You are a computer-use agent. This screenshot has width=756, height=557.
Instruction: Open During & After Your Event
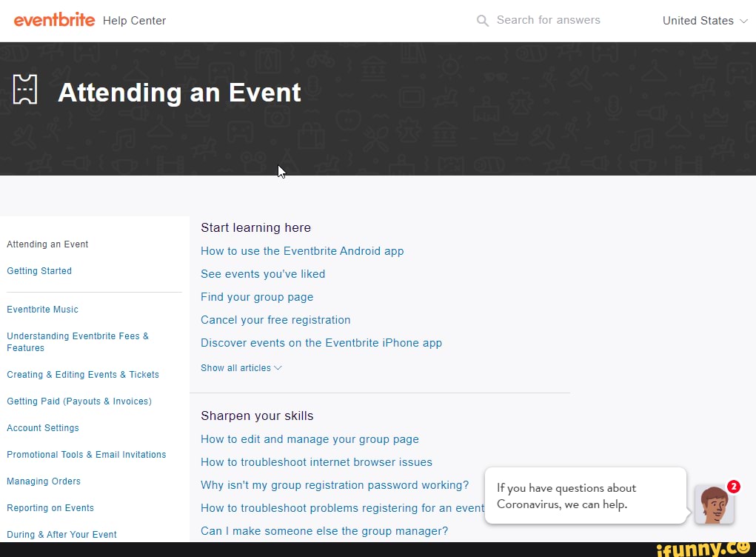pyautogui.click(x=61, y=534)
